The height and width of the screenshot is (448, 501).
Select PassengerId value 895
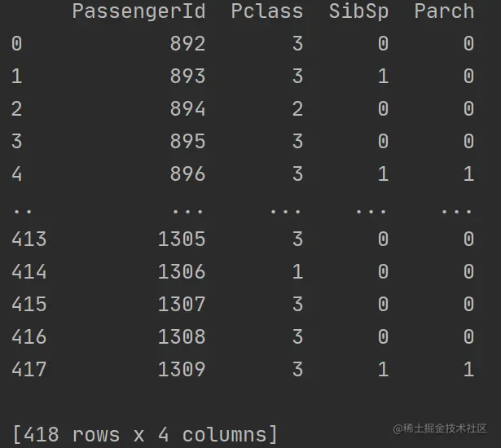tap(187, 142)
